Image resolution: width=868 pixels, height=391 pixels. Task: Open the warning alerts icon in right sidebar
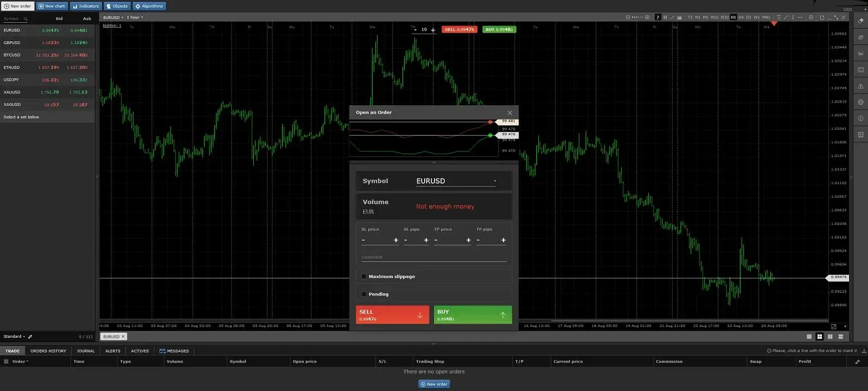tap(860, 86)
